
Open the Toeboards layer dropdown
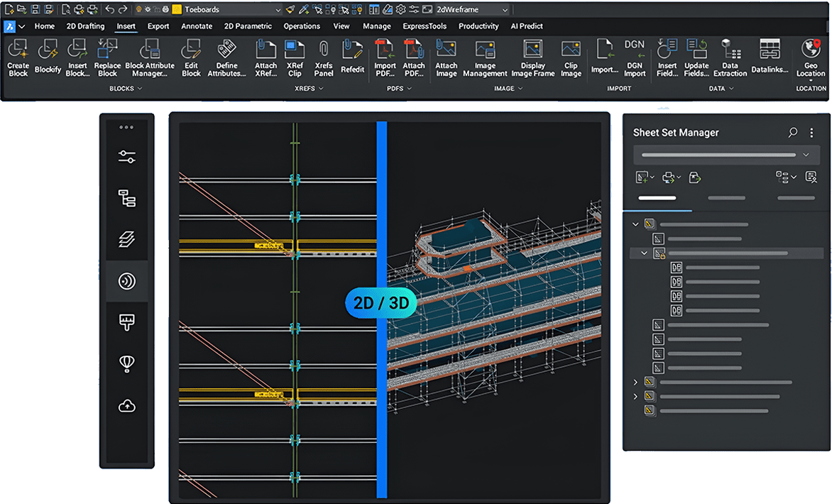coord(278,9)
